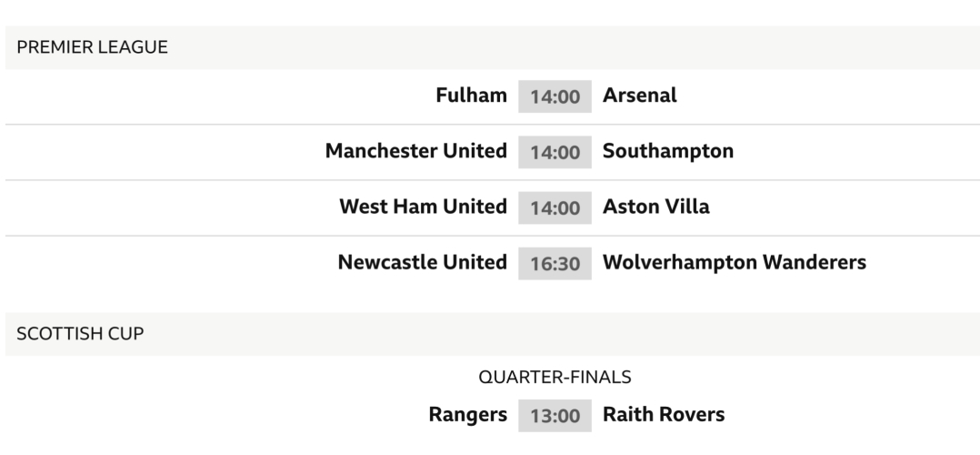Open the West Ham United link
Viewport: 980px width, 455px height.
click(x=423, y=207)
